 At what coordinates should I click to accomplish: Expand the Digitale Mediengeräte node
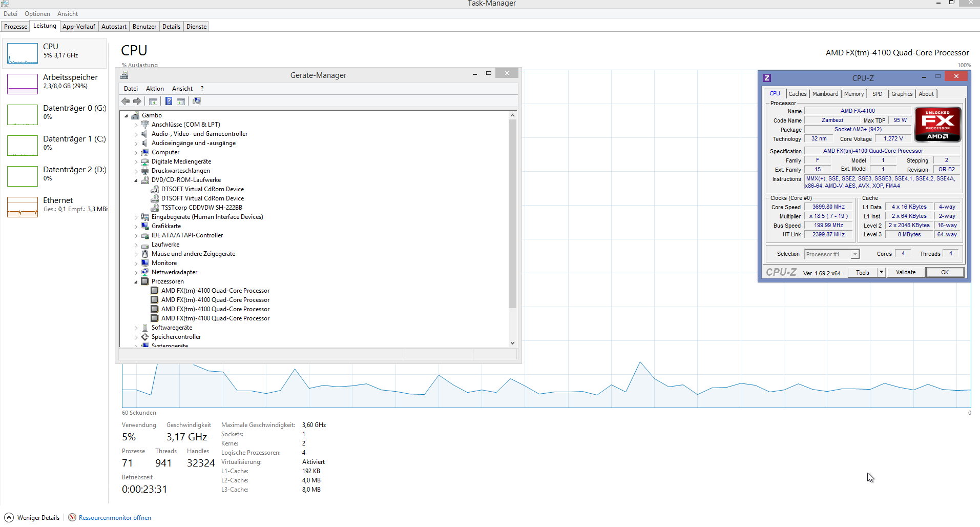(136, 162)
